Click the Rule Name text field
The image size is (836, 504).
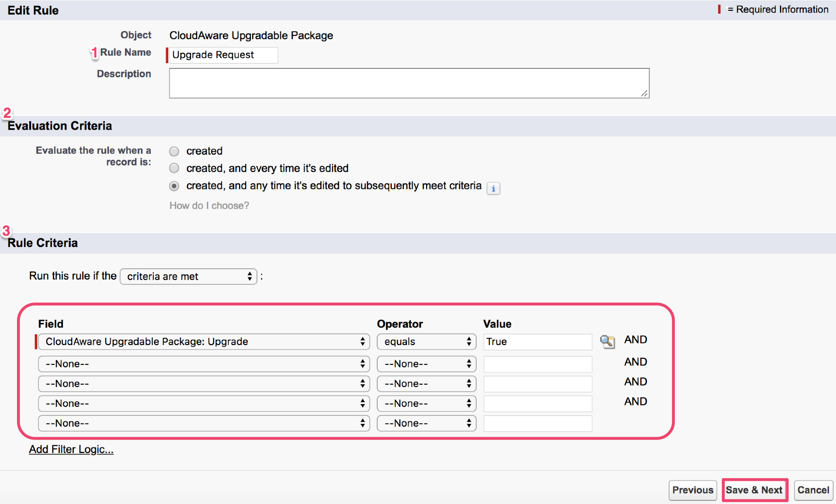point(223,55)
